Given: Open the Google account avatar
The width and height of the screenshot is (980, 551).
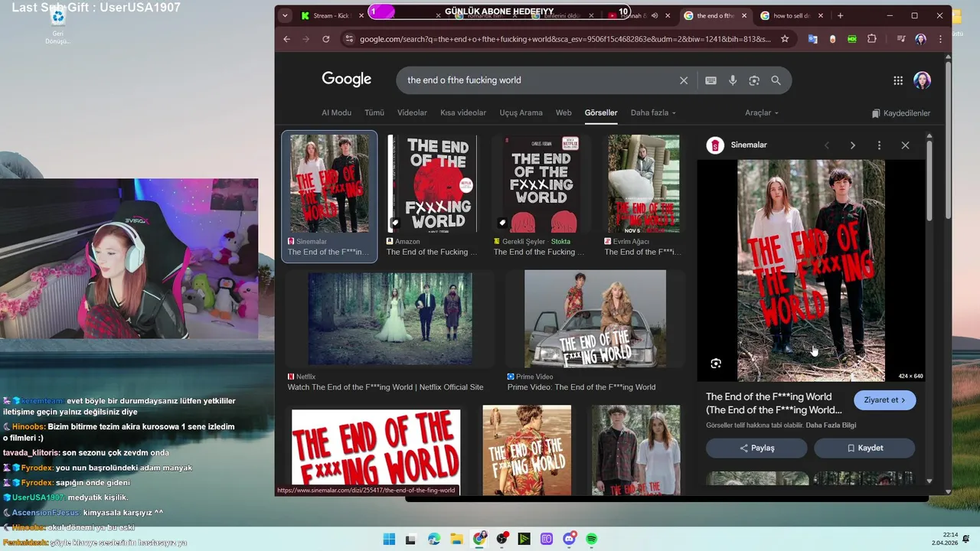Looking at the screenshot, I should [922, 80].
